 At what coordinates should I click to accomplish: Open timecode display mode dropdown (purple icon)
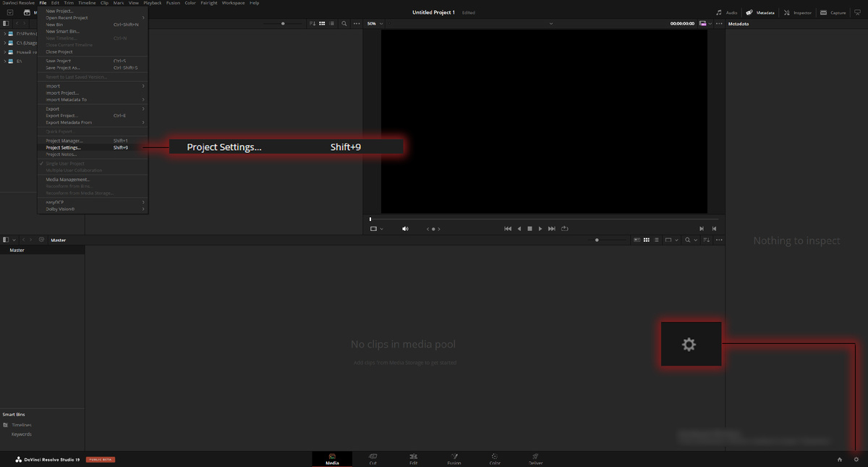[705, 24]
